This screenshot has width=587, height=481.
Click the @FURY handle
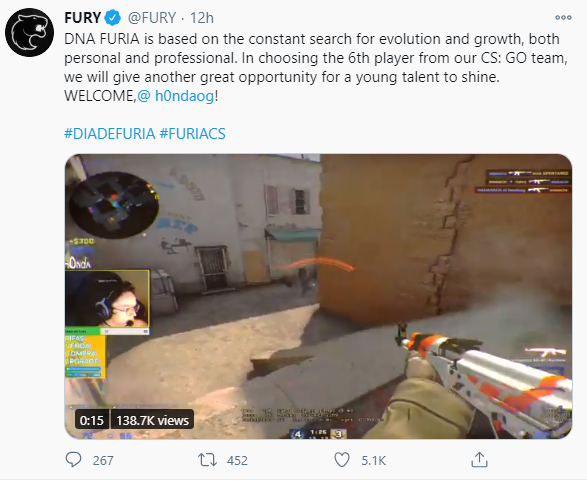point(152,18)
